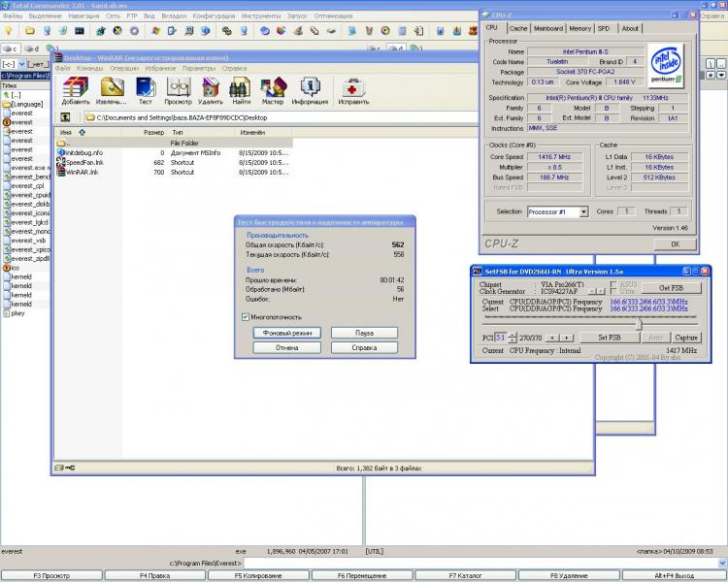Viewport: 728px width, 582px height.
Task: Click the WinRAR Удалить (Delete) toolbar icon
Action: [x=211, y=86]
